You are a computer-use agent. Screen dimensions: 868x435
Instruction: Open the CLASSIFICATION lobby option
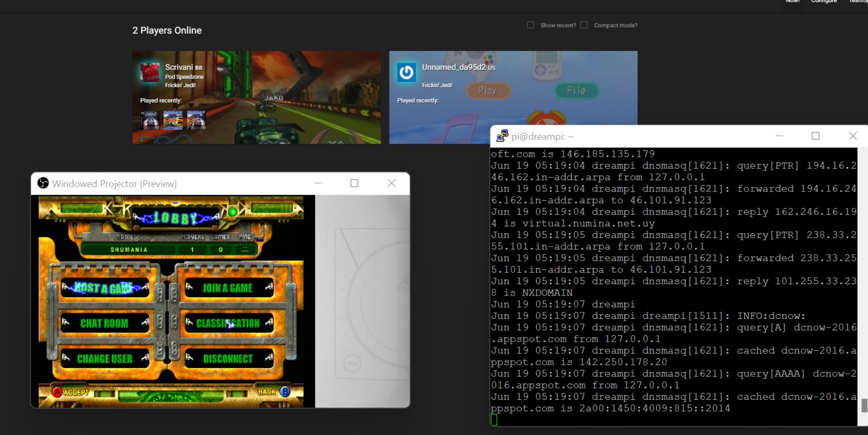[228, 323]
